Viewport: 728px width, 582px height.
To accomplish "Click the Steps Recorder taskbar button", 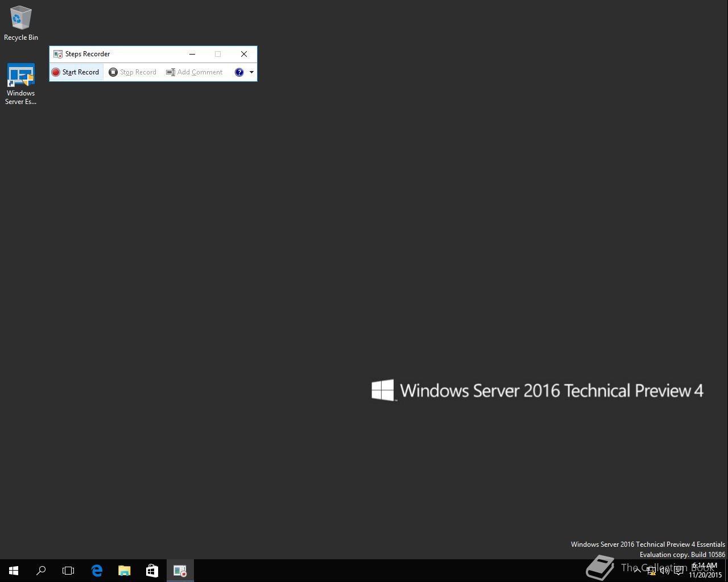I will point(180,571).
